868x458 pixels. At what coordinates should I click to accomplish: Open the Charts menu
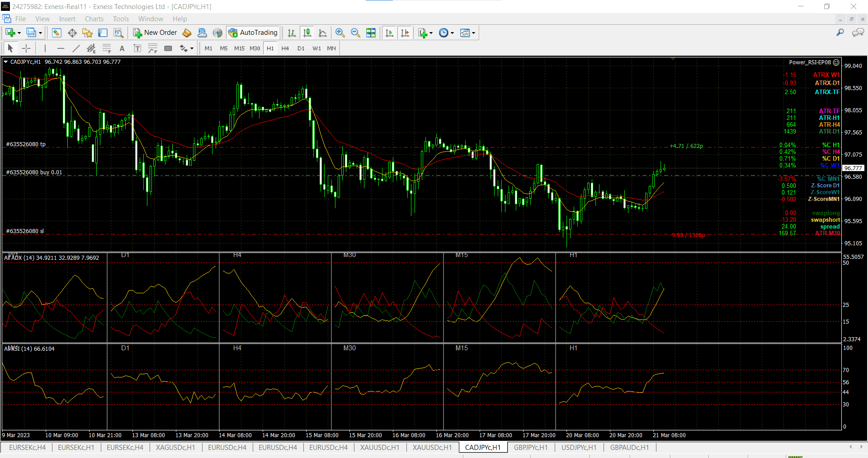click(94, 19)
